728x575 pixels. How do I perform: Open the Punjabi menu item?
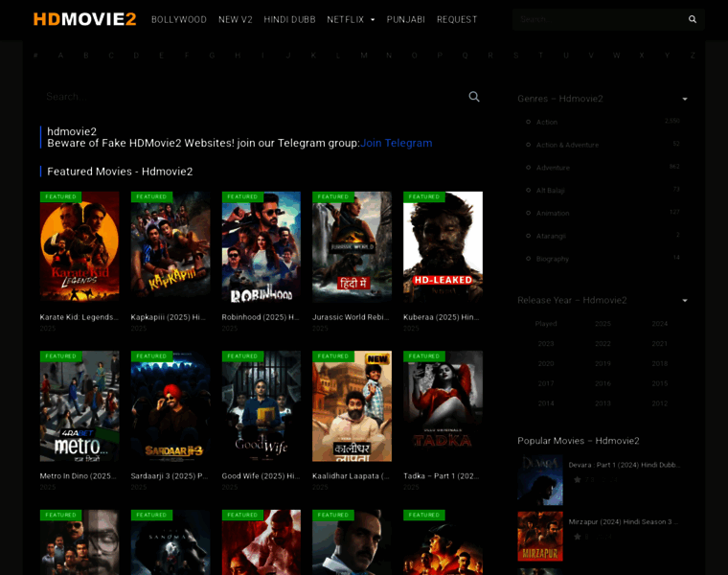coord(406,19)
